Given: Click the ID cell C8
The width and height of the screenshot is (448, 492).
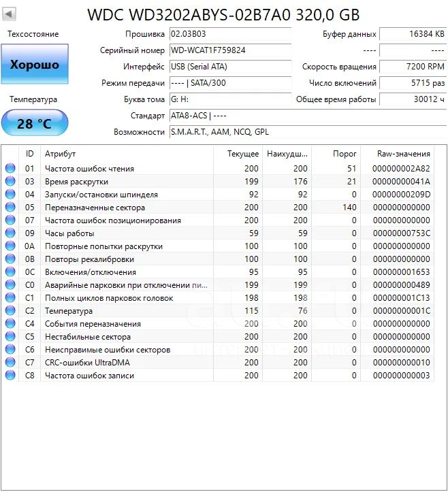Looking at the screenshot, I should pyautogui.click(x=29, y=375).
